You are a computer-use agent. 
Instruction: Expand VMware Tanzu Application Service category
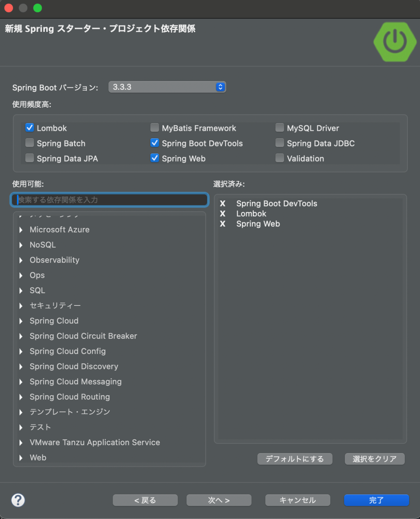coord(21,443)
